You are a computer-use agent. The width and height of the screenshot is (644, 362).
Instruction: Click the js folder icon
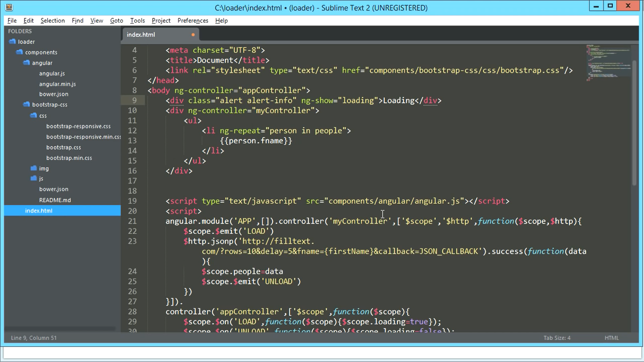pos(33,178)
